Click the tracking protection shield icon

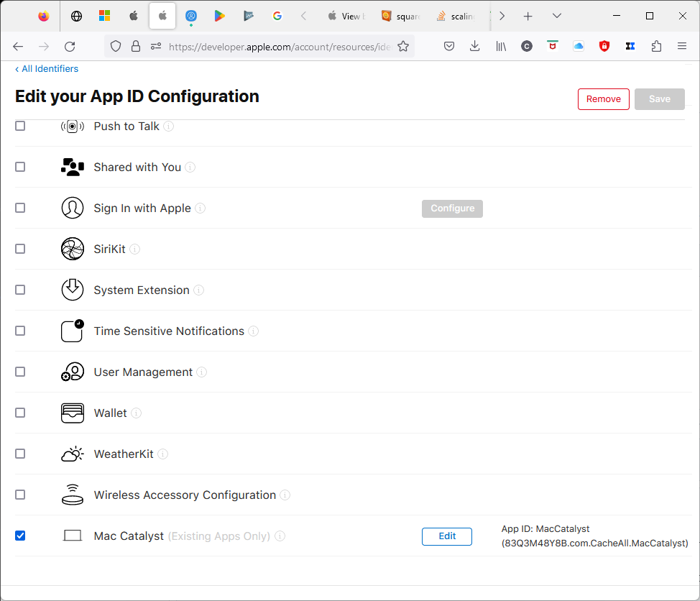click(x=115, y=45)
